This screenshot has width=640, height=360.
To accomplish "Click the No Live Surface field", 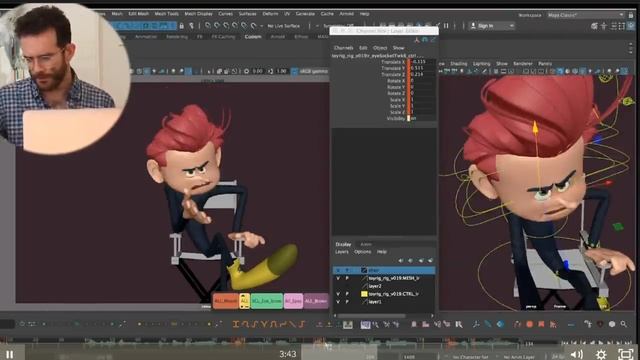I will [284, 26].
